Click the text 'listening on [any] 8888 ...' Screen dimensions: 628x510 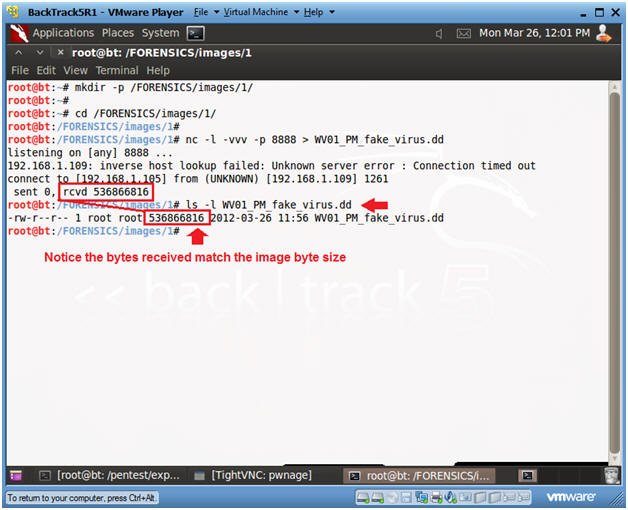(x=90, y=153)
